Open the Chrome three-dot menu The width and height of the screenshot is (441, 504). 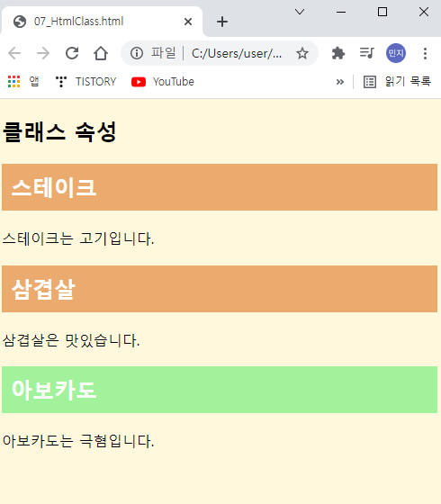[x=425, y=53]
